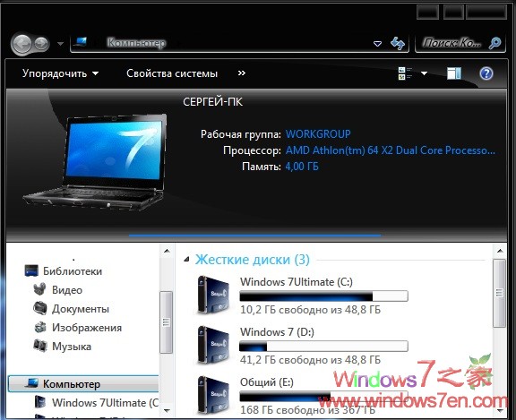Open view options dropdown arrow
Screen dimensions: 516x420
425,73
